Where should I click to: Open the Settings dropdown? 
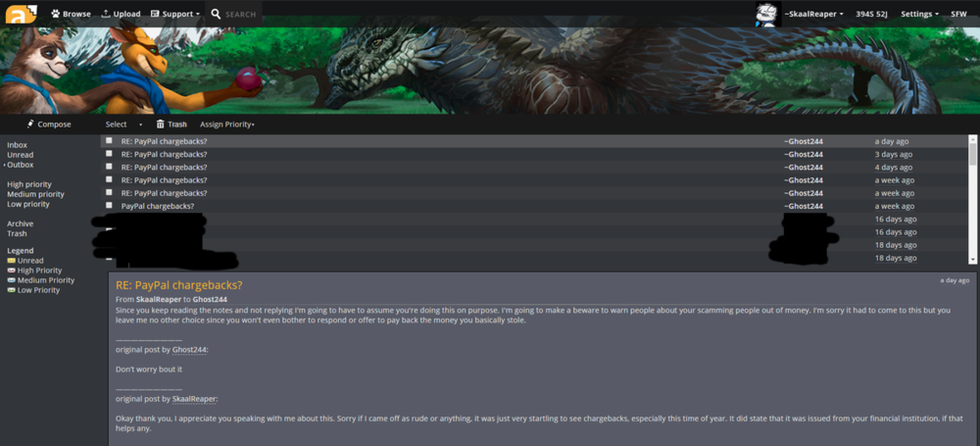tap(919, 14)
